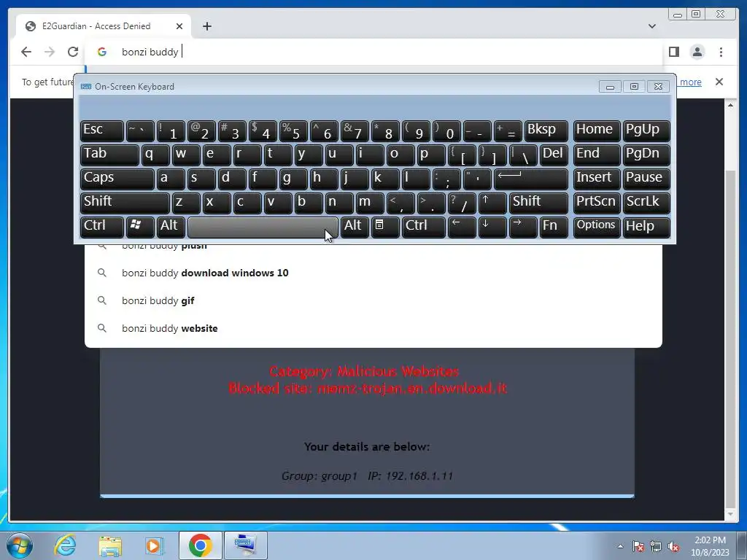
Task: Toggle the left Ctrl key on the keyboard
Action: tap(102, 227)
